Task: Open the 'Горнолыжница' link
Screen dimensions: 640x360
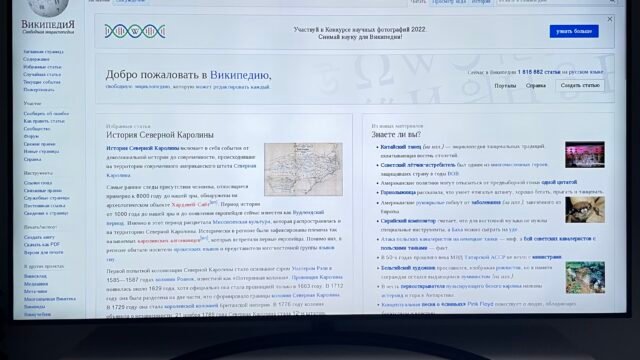Action: [398, 192]
